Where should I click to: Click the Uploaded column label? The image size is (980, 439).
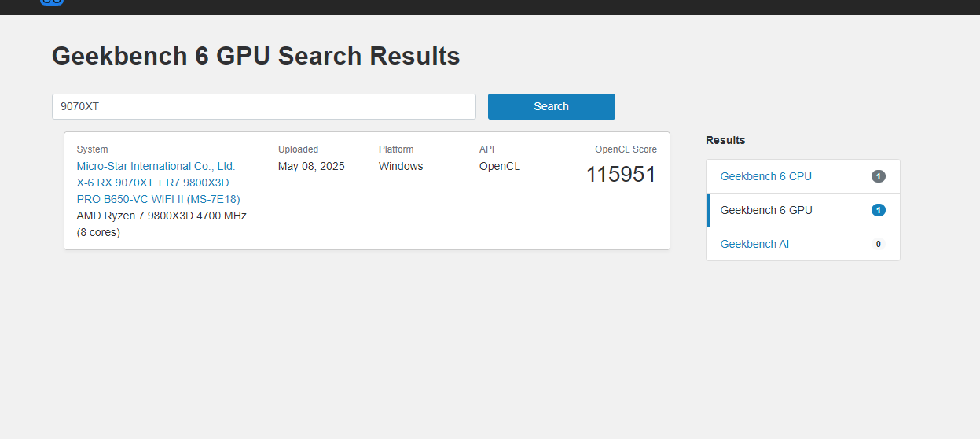pyautogui.click(x=298, y=149)
